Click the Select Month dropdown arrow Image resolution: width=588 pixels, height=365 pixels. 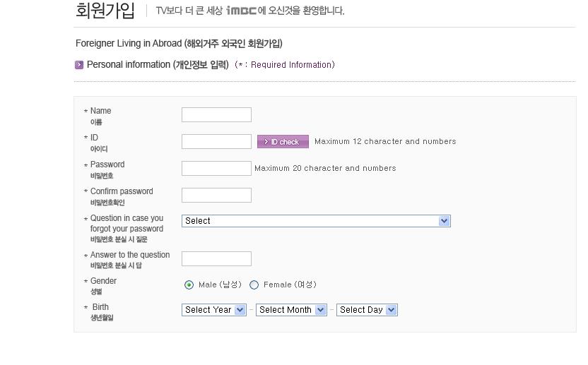tap(320, 310)
